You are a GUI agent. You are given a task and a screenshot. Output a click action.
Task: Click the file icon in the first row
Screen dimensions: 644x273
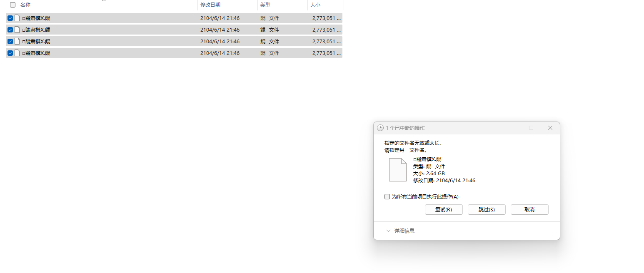(17, 18)
